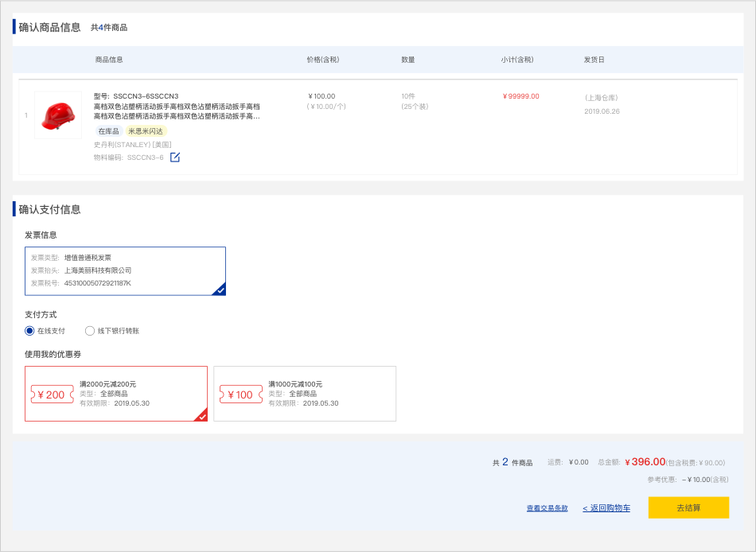The image size is (756, 552).
Task: Deselect the 满2000元减200元 coupon
Action: pos(116,394)
